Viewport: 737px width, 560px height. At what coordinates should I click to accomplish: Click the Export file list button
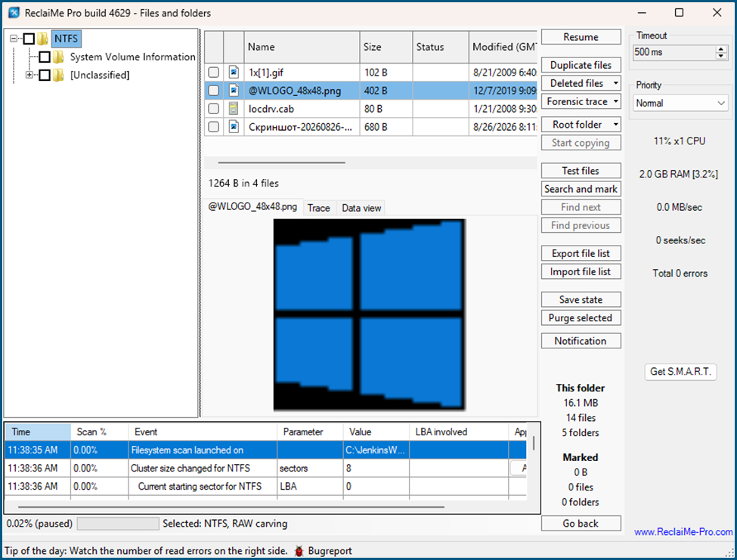[581, 253]
